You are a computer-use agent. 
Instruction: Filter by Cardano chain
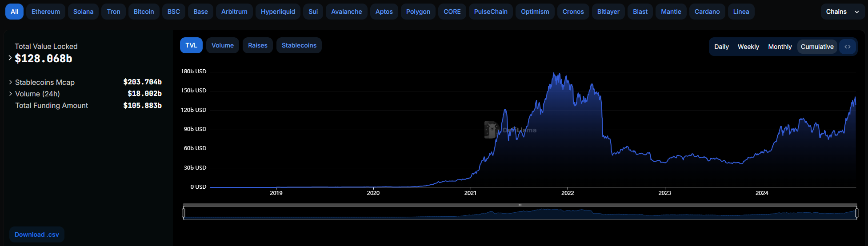tap(707, 12)
